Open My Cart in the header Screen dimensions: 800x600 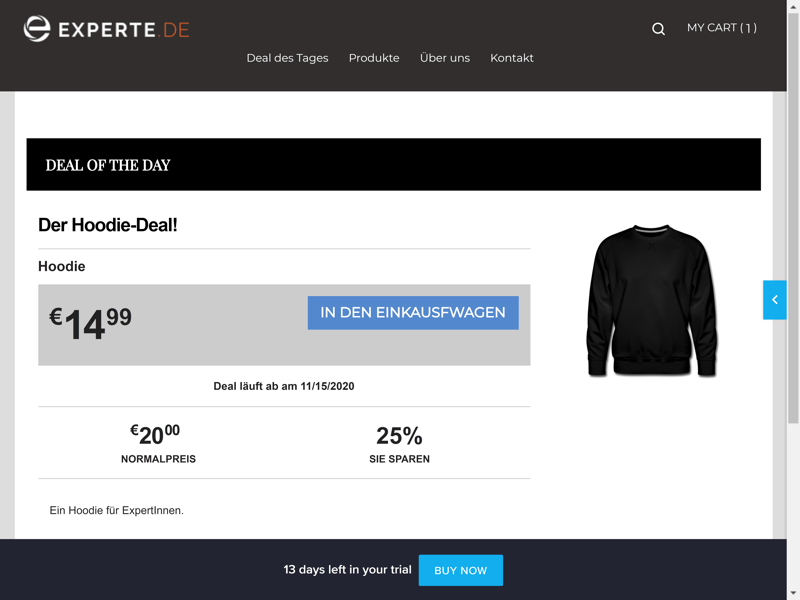[721, 28]
